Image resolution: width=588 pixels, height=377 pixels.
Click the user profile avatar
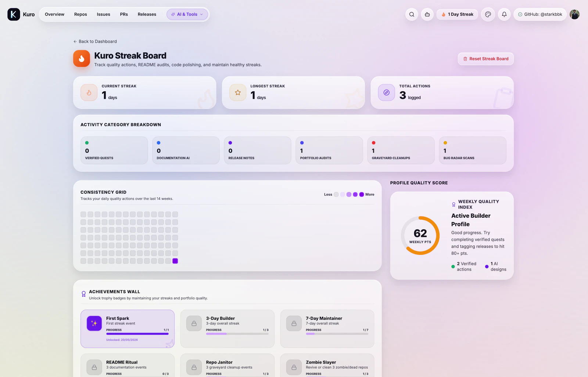(x=574, y=14)
